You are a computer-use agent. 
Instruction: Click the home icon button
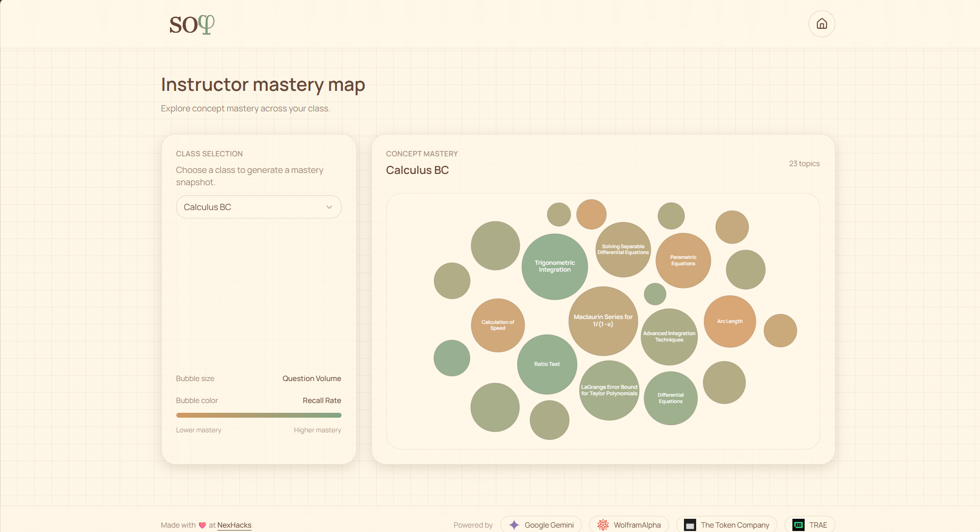[x=822, y=24]
